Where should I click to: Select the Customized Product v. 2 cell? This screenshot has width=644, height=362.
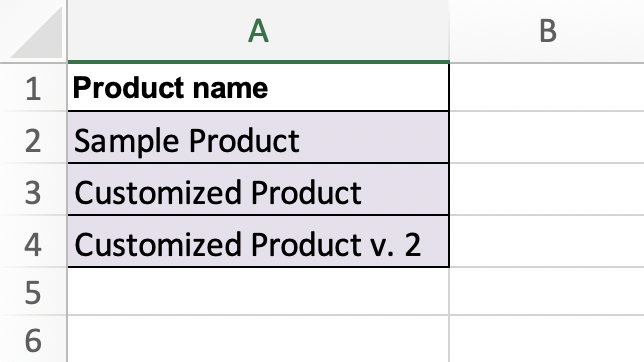pos(258,241)
